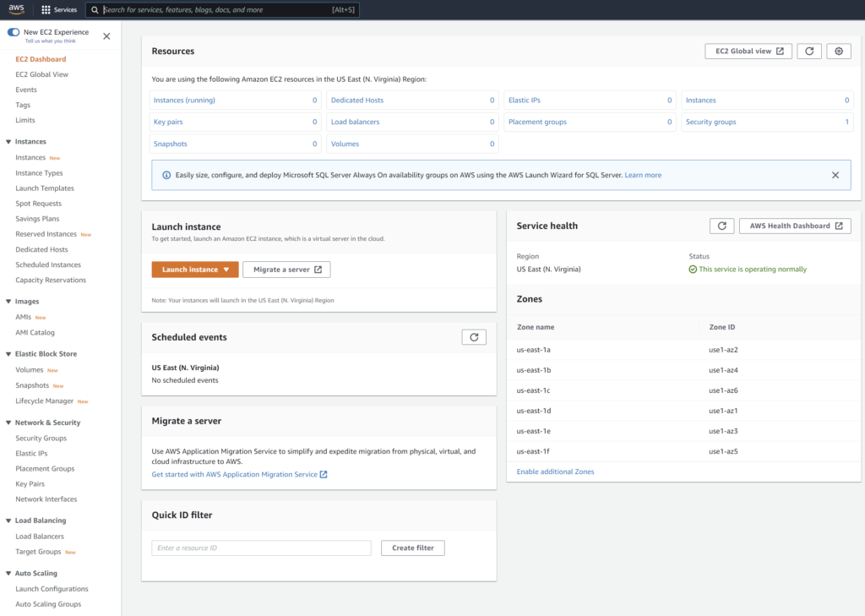Image resolution: width=865 pixels, height=616 pixels.
Task: Click Elastic IPs resource link
Action: point(524,100)
